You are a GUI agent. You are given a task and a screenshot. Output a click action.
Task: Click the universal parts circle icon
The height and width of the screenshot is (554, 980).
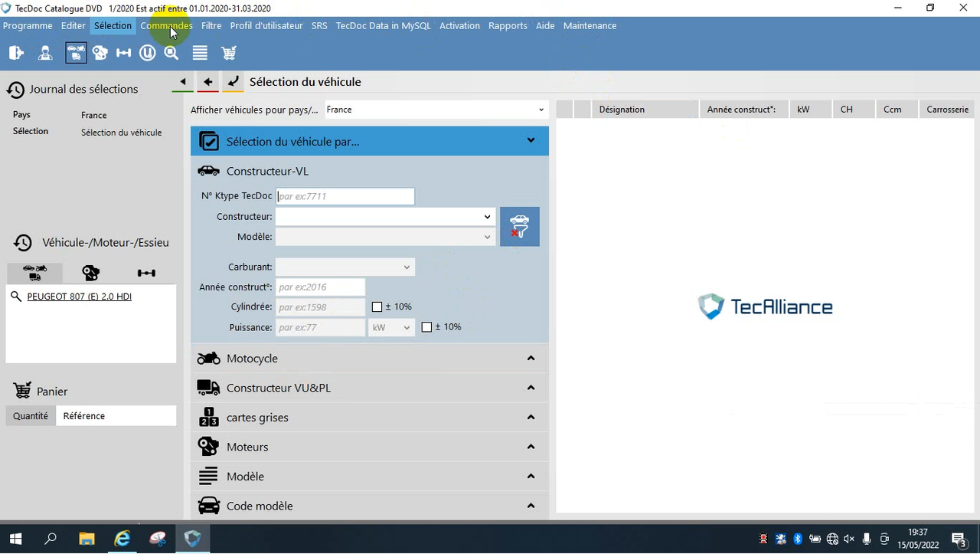pos(148,53)
